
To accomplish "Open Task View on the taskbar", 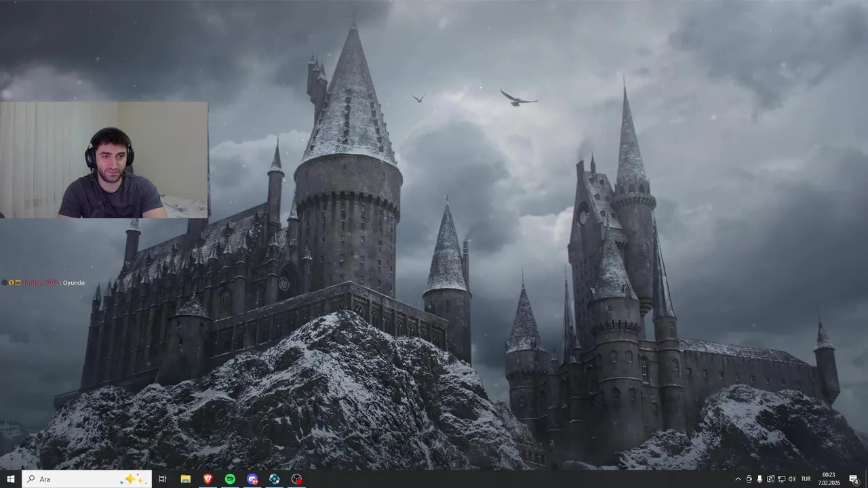I will [163, 479].
